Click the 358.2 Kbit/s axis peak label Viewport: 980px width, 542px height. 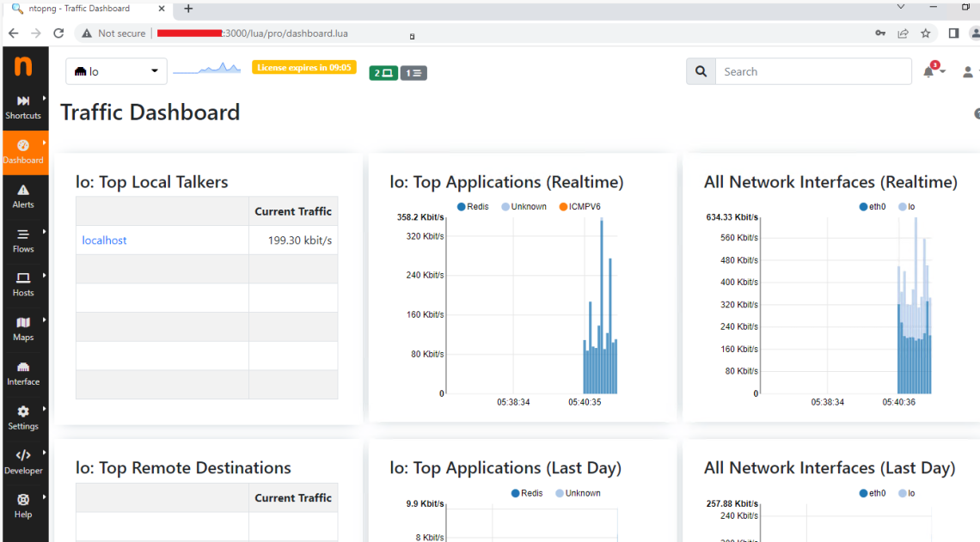tap(420, 217)
